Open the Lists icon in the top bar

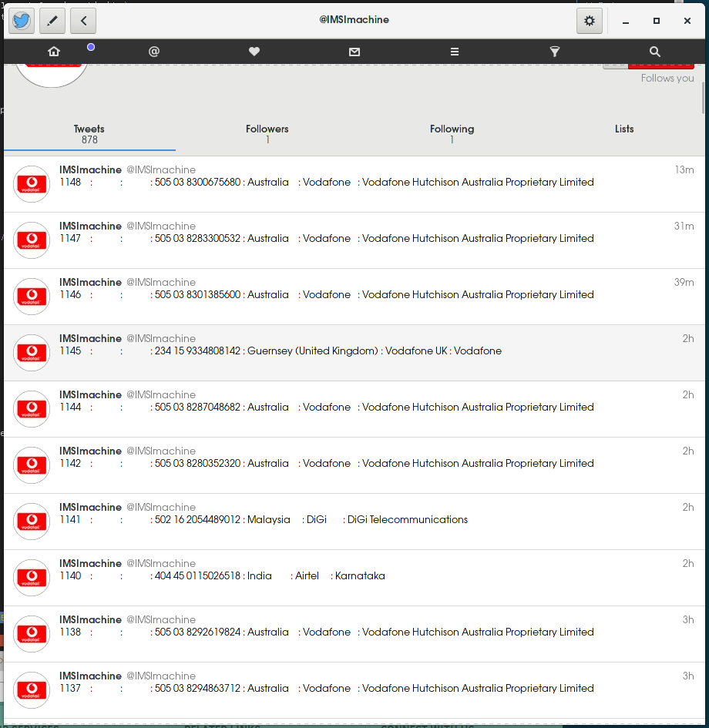coord(455,52)
